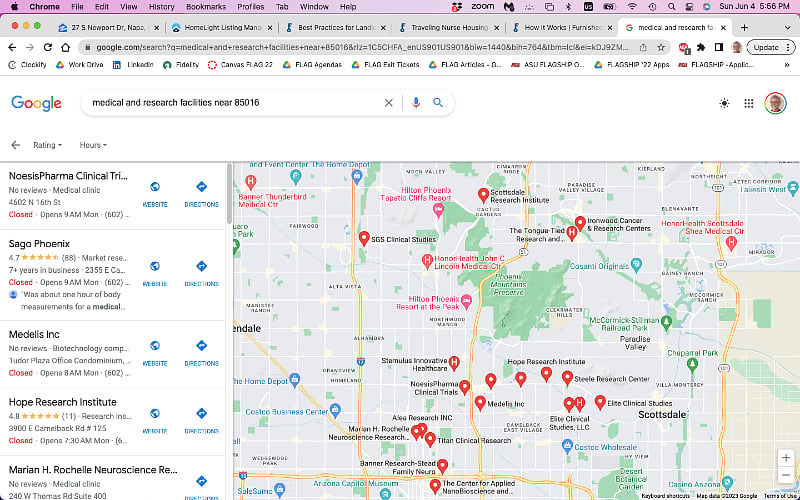
Task: Open website for Hope Research Institute
Action: [155, 421]
